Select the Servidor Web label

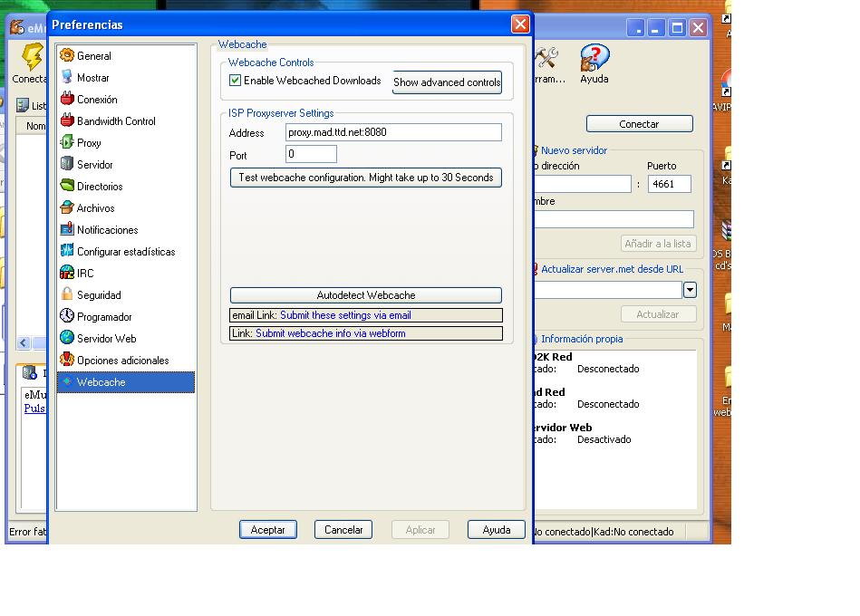pos(106,338)
